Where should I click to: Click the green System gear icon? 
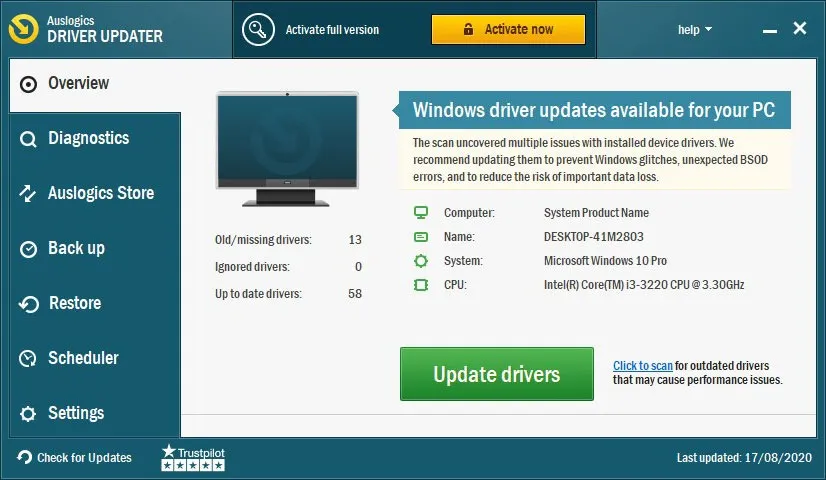421,261
